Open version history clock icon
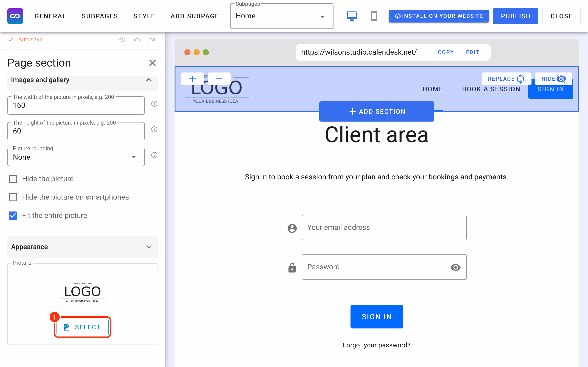The width and height of the screenshot is (588, 367). (x=122, y=39)
